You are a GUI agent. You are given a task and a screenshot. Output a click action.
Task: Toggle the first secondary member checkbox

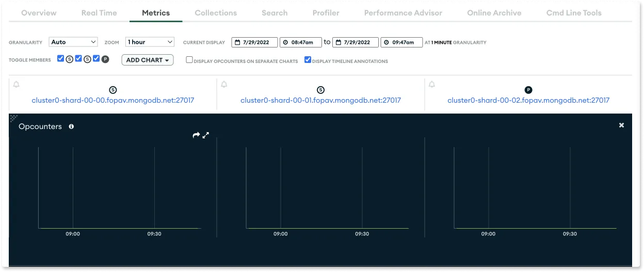(x=60, y=59)
